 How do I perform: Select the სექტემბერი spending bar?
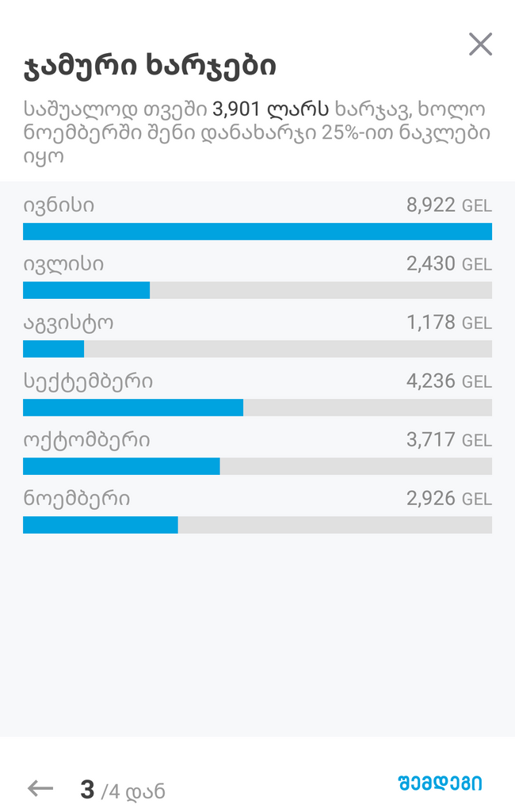tap(257, 407)
